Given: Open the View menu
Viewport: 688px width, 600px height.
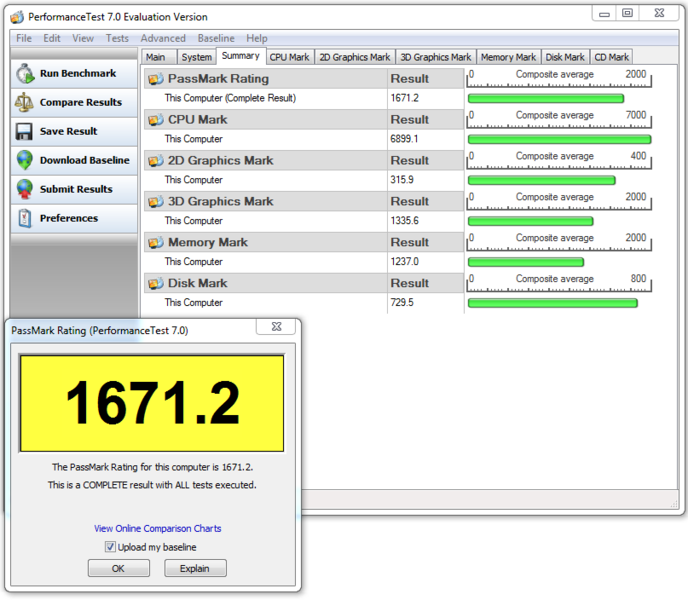Looking at the screenshot, I should [x=83, y=38].
